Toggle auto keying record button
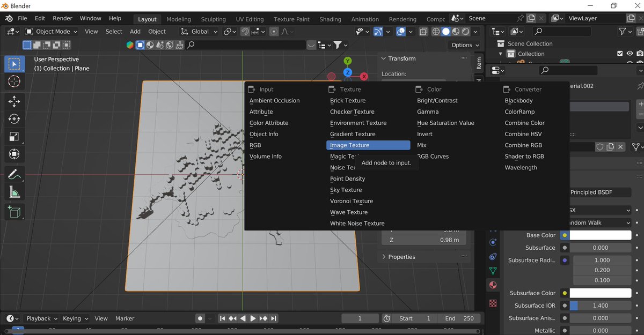This screenshot has height=335, width=644. point(200,318)
